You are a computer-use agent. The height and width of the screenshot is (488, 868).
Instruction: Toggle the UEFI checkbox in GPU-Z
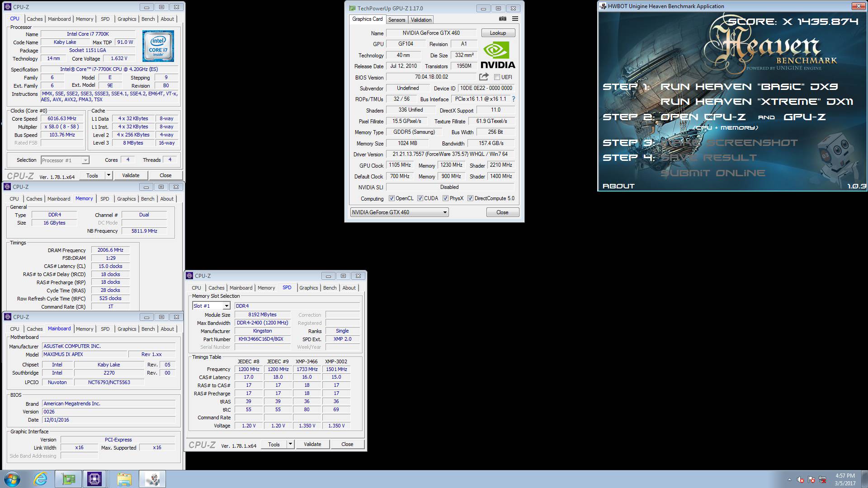(x=497, y=77)
